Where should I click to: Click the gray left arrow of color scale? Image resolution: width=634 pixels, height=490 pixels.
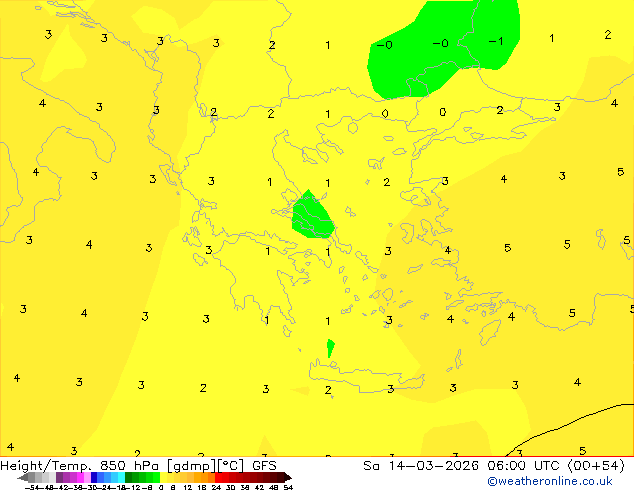pos(23,477)
